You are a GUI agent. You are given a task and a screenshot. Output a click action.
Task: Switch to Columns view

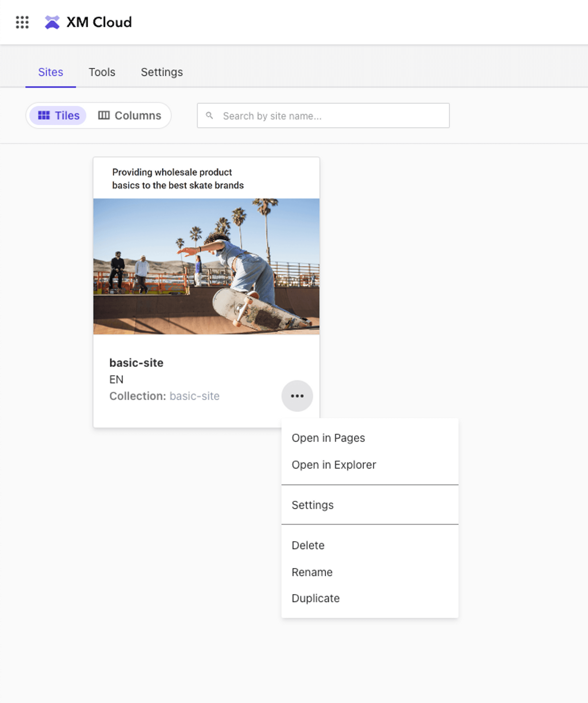[130, 116]
